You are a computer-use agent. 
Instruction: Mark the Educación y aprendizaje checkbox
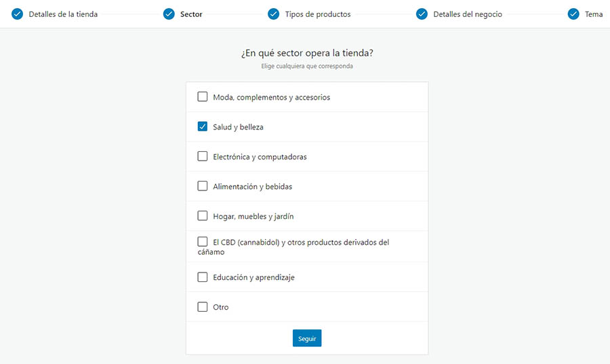coord(203,277)
